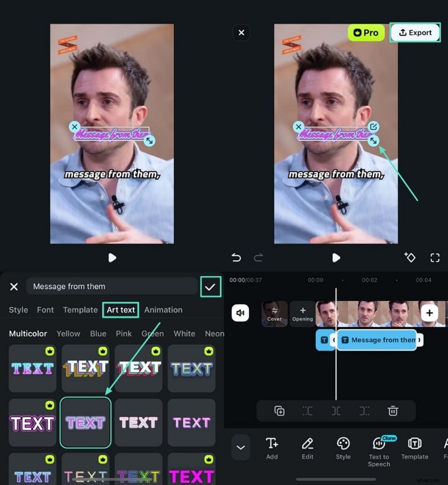This screenshot has width=448, height=485.
Task: Collapse the bottom toolbar with the chevron
Action: pyautogui.click(x=241, y=447)
